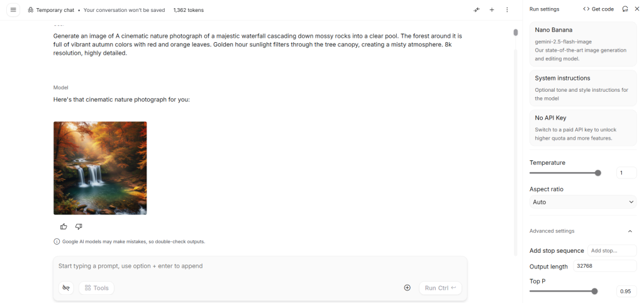Click the Get code button
Image resolution: width=644 pixels, height=303 pixels.
[598, 9]
